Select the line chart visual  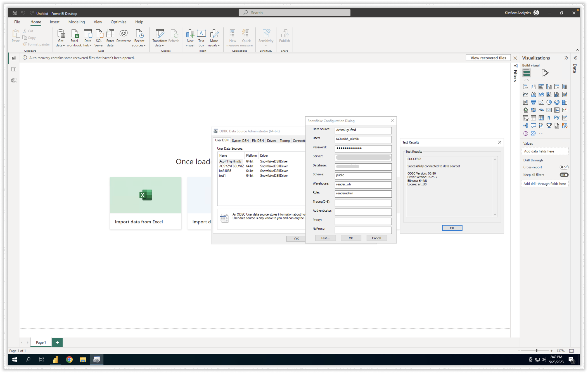point(525,94)
